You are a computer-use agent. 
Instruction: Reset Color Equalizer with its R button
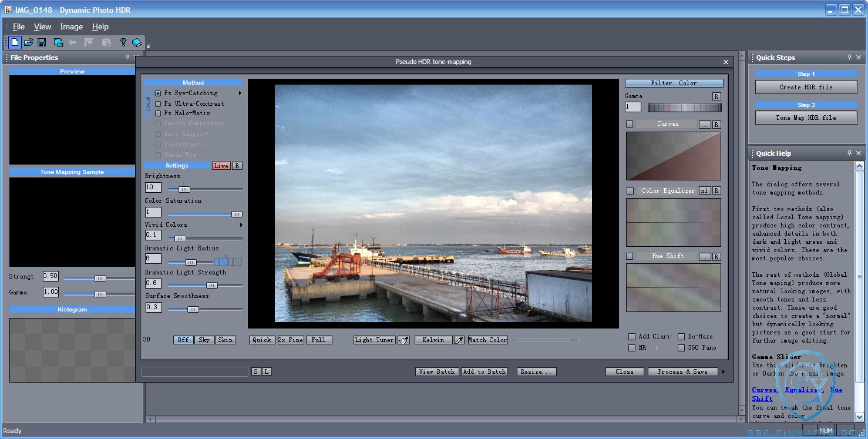click(x=716, y=190)
